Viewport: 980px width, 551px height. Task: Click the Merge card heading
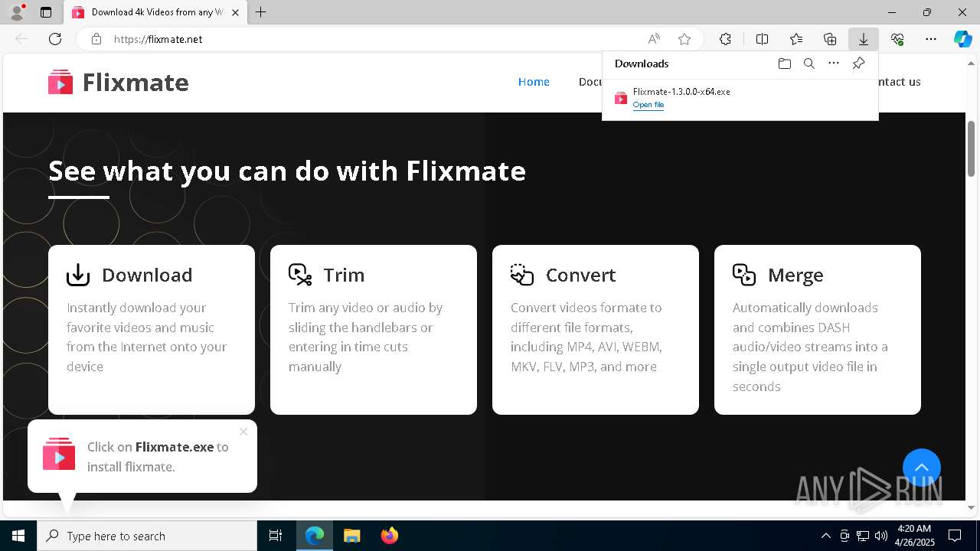[795, 275]
